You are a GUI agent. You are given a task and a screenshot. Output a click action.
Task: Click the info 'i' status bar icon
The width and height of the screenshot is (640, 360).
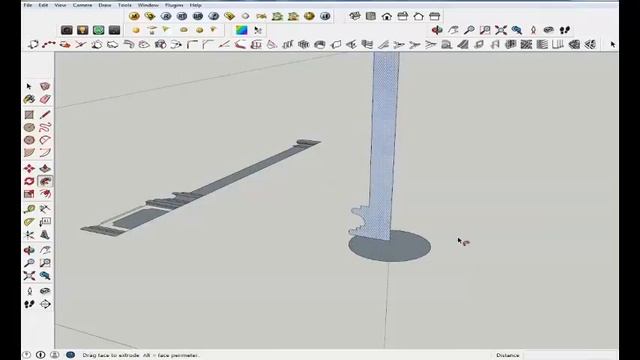[x=40, y=355]
